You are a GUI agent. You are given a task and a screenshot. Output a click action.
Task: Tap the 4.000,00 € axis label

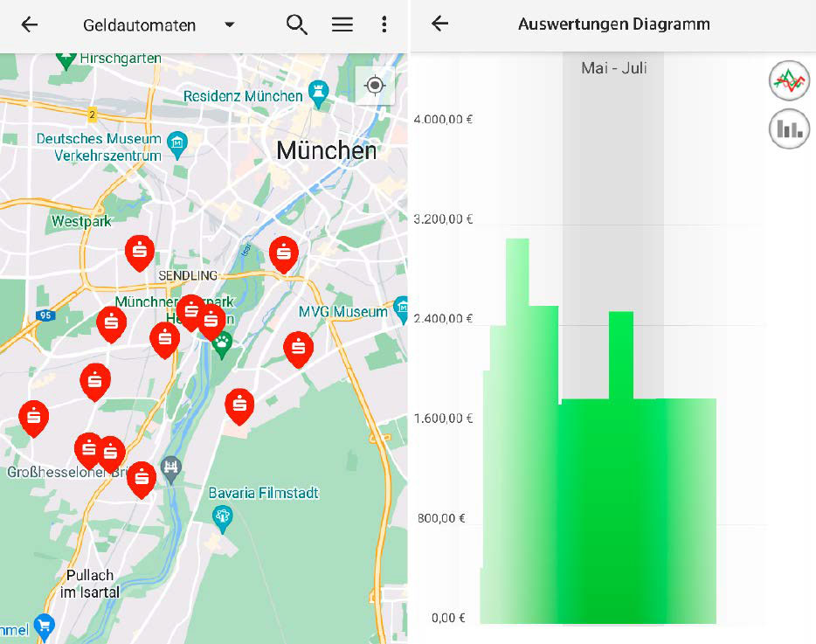coord(443,119)
